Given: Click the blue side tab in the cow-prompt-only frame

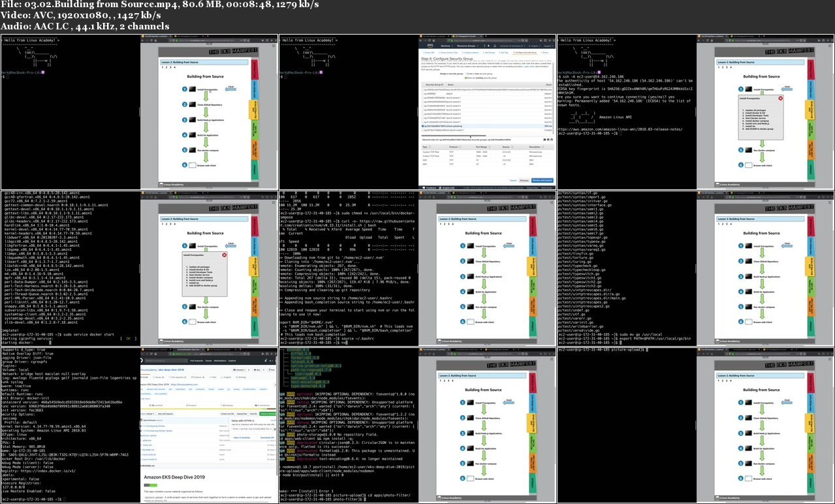Looking at the screenshot, I should pyautogui.click(x=255, y=89).
